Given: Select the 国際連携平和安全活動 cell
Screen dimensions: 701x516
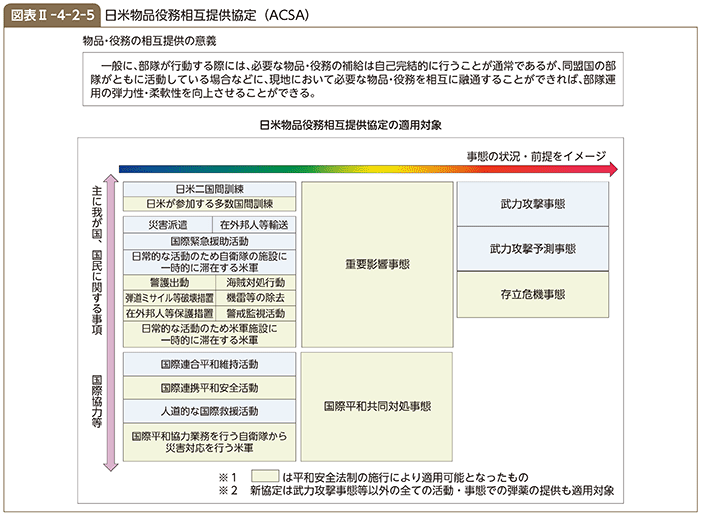Looking at the screenshot, I should point(209,388).
